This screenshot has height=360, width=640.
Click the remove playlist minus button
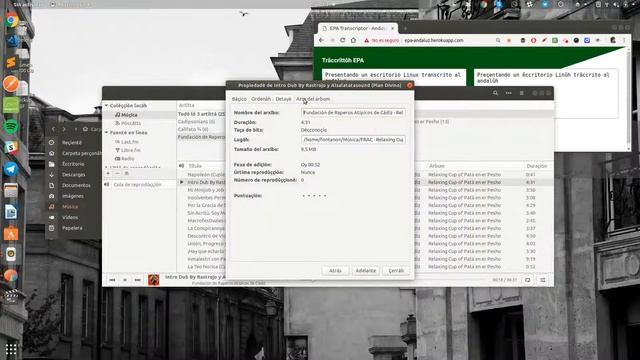[x=117, y=173]
